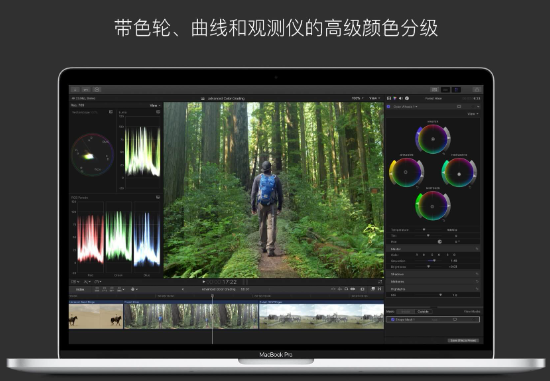Expand the Midtones parameters section
Image resolution: width=550 pixels, height=381 pixels.
pos(397,281)
